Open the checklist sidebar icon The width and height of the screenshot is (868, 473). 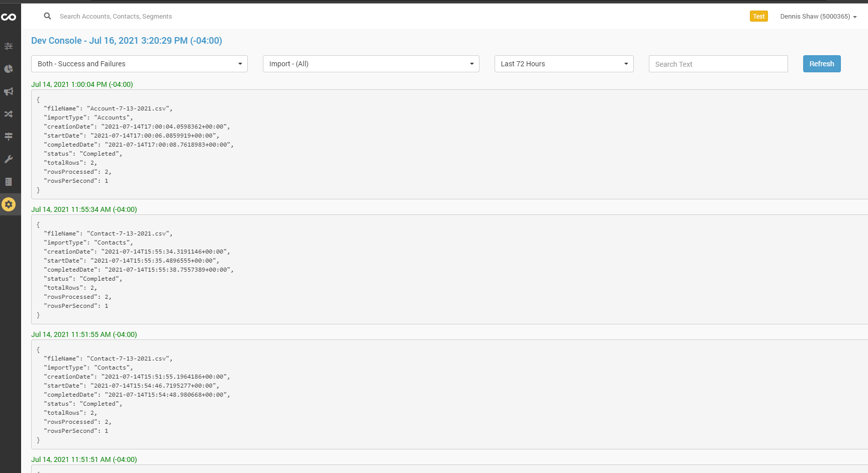[9, 182]
